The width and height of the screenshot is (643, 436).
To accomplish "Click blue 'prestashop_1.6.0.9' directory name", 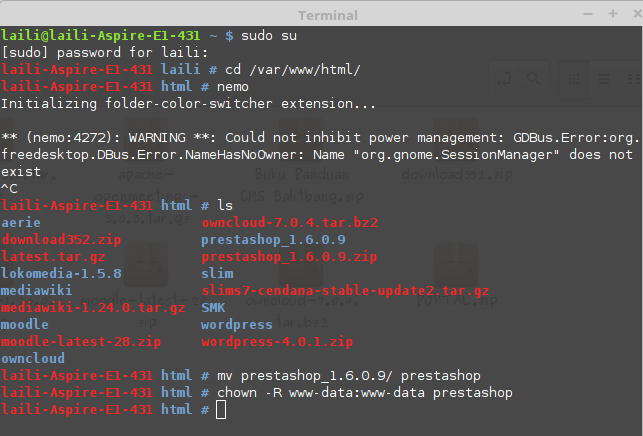I will pos(273,240).
